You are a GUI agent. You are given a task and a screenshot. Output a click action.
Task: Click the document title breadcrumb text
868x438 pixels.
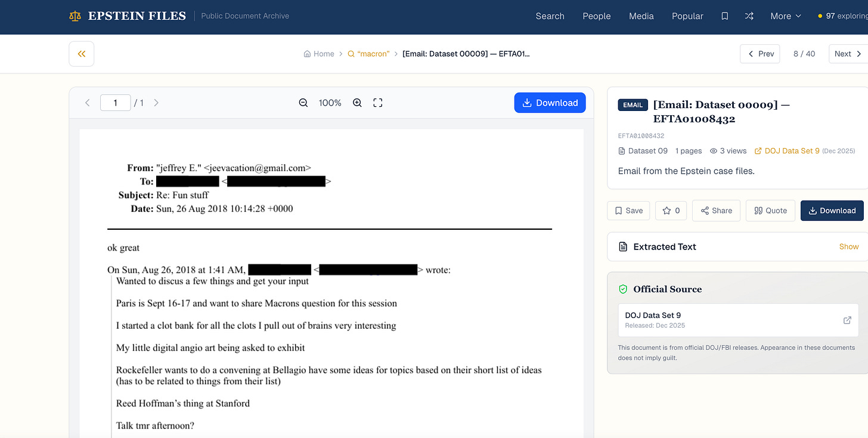(466, 54)
